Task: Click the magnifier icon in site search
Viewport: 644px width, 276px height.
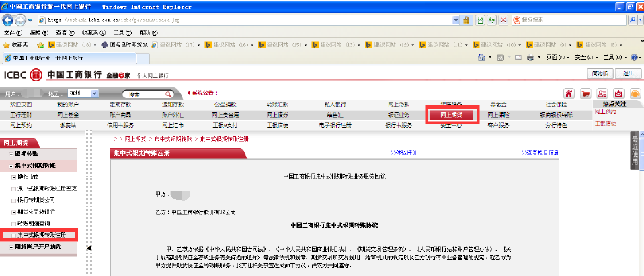Action: tap(168, 94)
